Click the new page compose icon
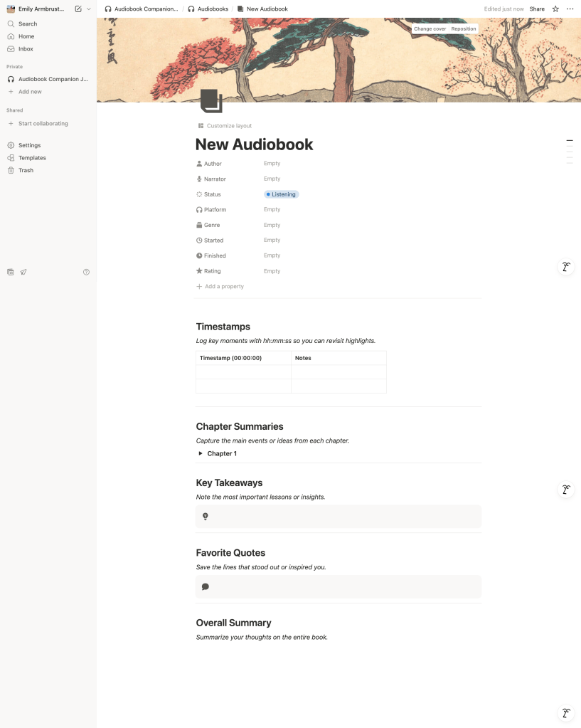This screenshot has height=728, width=581. click(78, 9)
